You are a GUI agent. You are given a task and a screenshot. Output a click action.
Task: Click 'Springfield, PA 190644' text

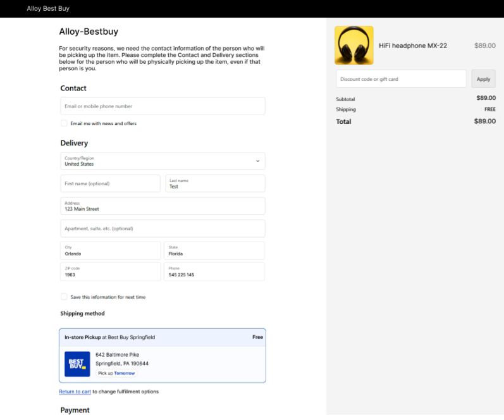point(122,364)
